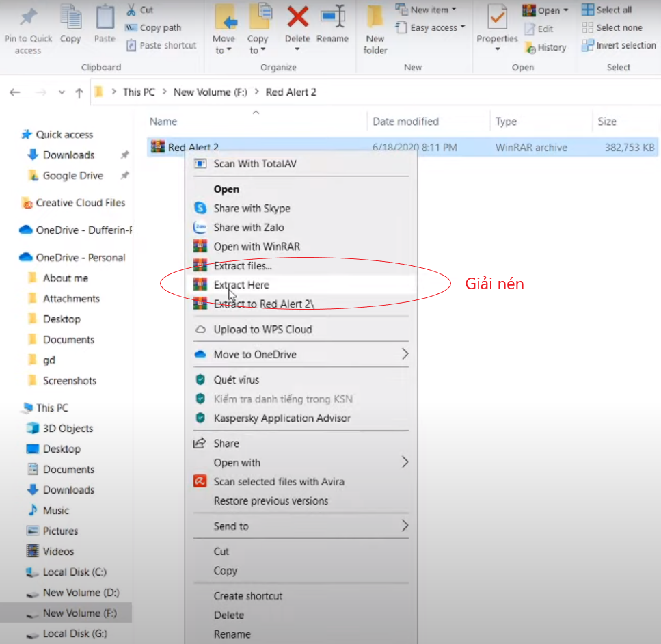Go back with the Back arrow
This screenshot has width=661, height=644.
(x=15, y=92)
